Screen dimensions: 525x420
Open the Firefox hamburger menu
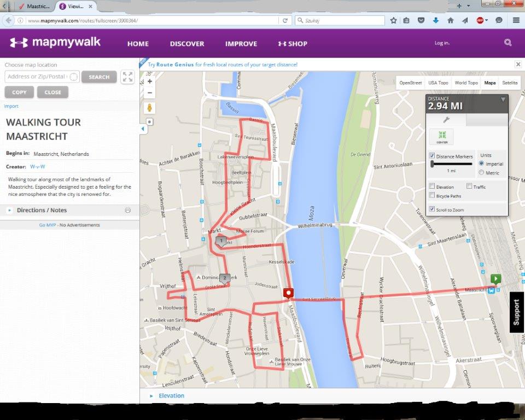point(516,20)
